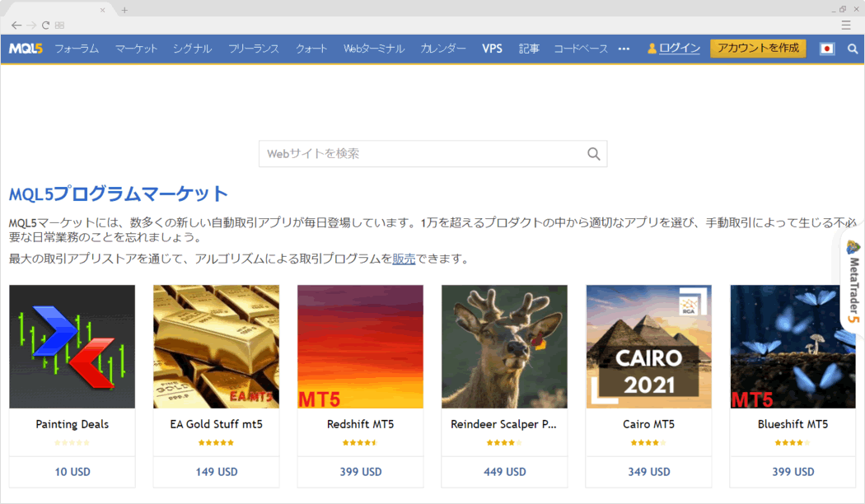Screen dimensions: 865x504
Task: Click the Painting Deals product title
Action: click(72, 424)
